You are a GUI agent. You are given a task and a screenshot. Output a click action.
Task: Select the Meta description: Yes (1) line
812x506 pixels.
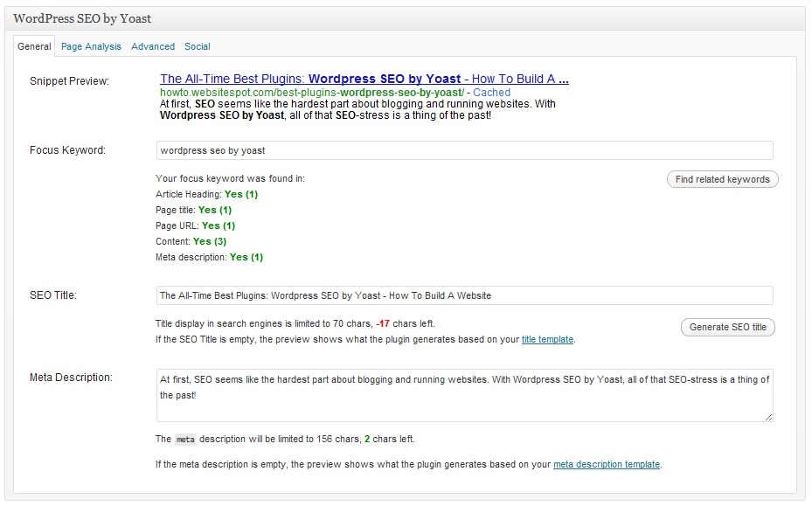[x=209, y=257]
